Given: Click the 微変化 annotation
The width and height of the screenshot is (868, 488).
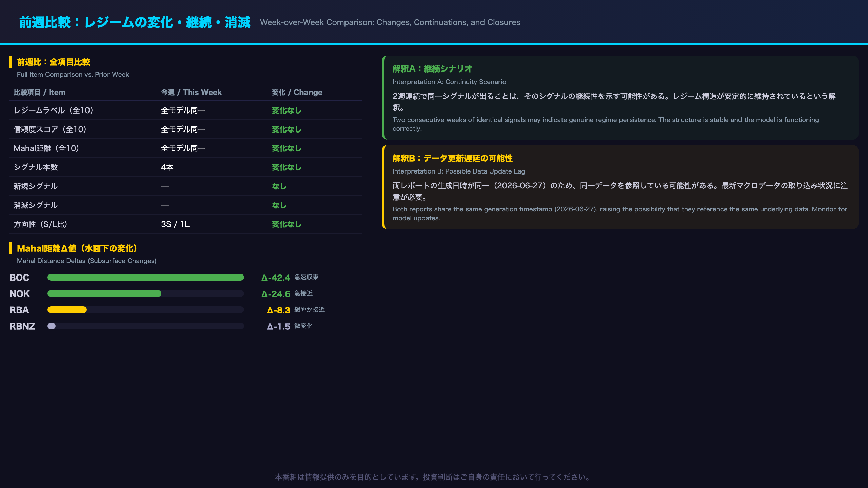Looking at the screenshot, I should pos(303,326).
